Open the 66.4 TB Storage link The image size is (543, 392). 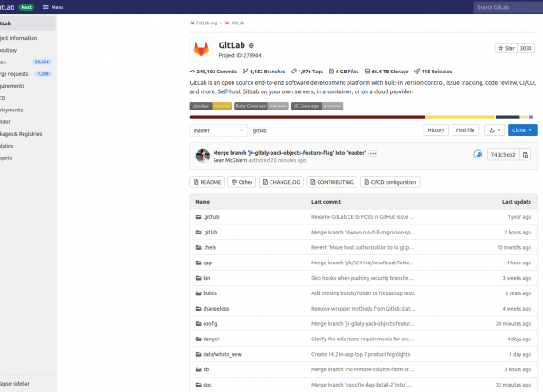386,72
